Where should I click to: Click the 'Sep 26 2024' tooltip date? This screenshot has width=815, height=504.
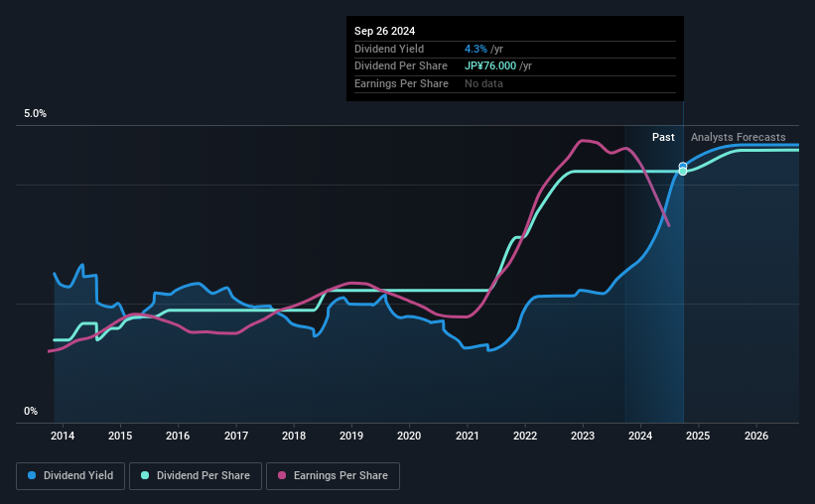pos(384,31)
